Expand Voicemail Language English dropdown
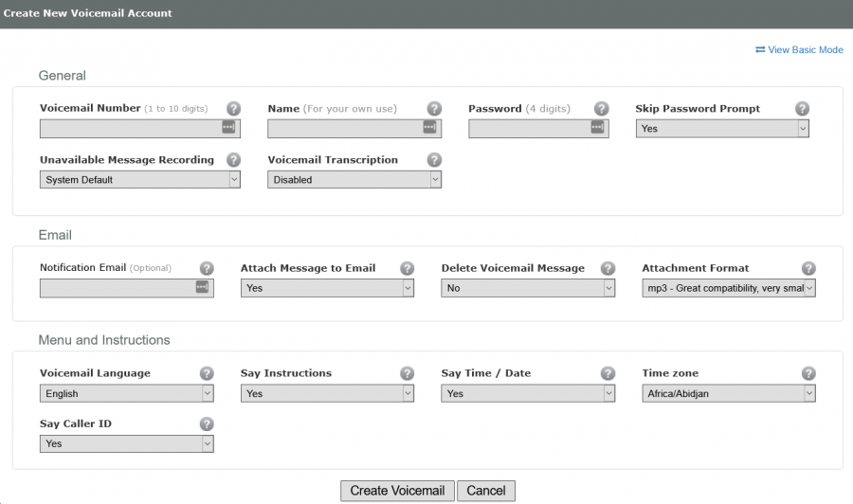Image resolution: width=853 pixels, height=504 pixels. pyautogui.click(x=126, y=393)
